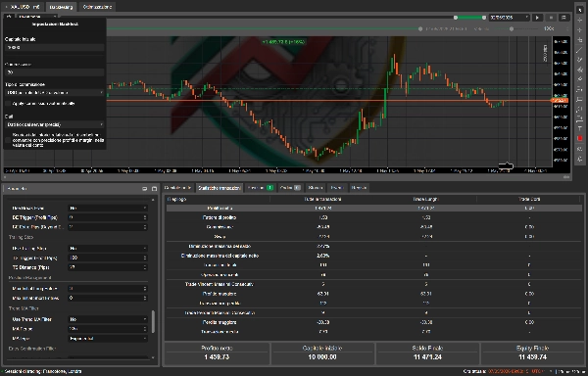588x376 pixels.
Task: Select the text T drawing tool
Action: pyautogui.click(x=580, y=128)
